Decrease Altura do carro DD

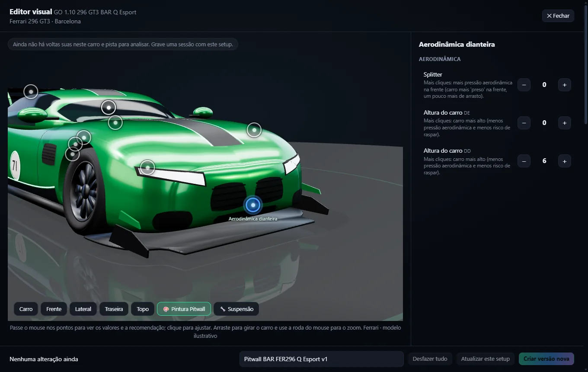524,161
